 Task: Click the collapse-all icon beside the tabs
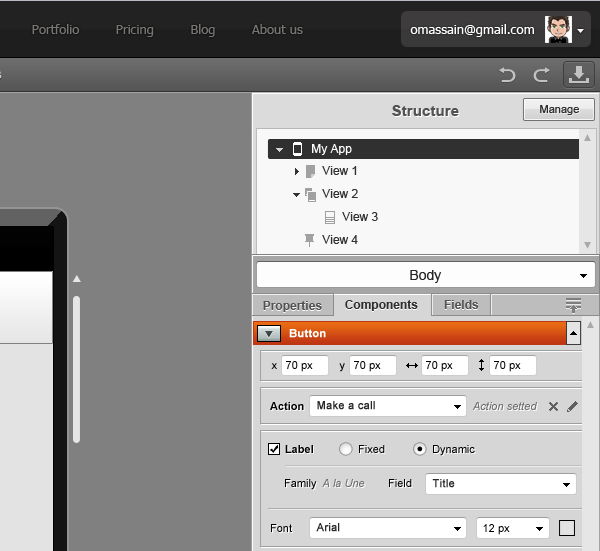[x=573, y=305]
